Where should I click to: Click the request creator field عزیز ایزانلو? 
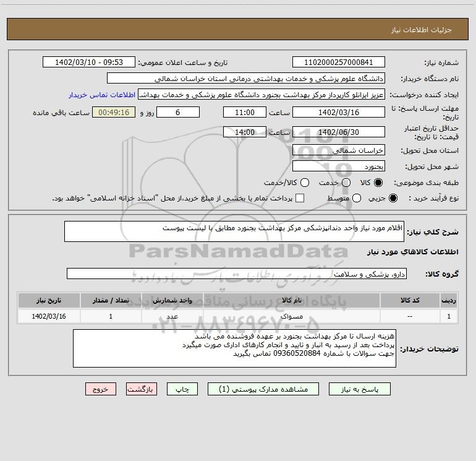(x=261, y=94)
